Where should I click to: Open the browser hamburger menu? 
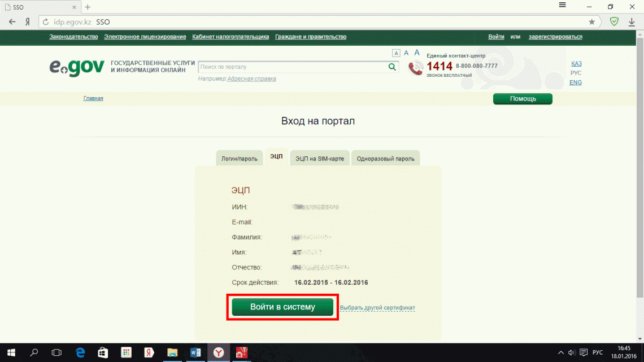(x=562, y=5)
